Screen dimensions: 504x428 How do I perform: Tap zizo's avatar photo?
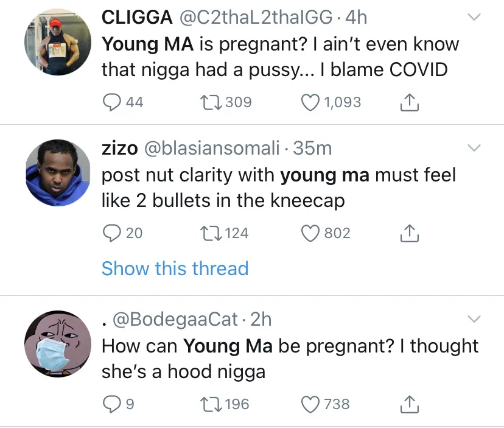(53, 172)
